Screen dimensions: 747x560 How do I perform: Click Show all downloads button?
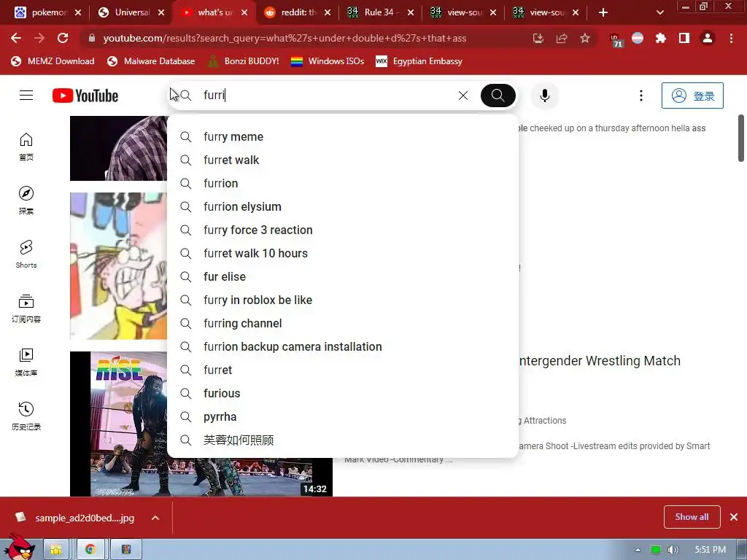pyautogui.click(x=692, y=517)
